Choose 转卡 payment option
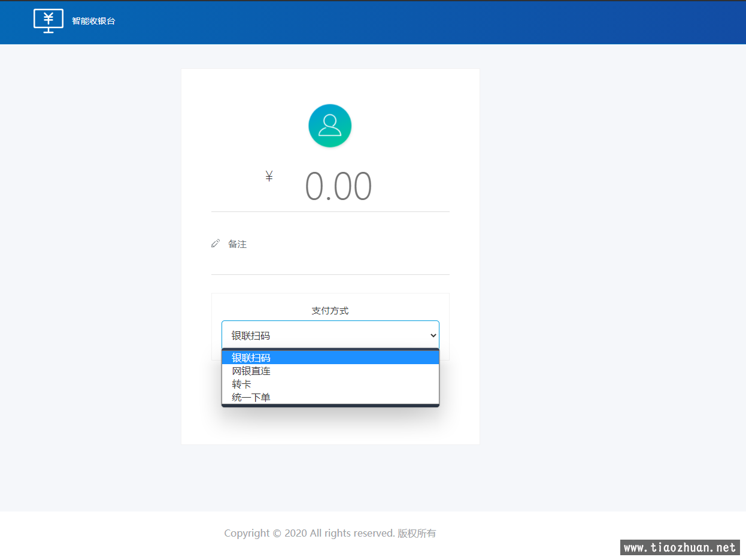The height and width of the screenshot is (560, 746). click(330, 384)
